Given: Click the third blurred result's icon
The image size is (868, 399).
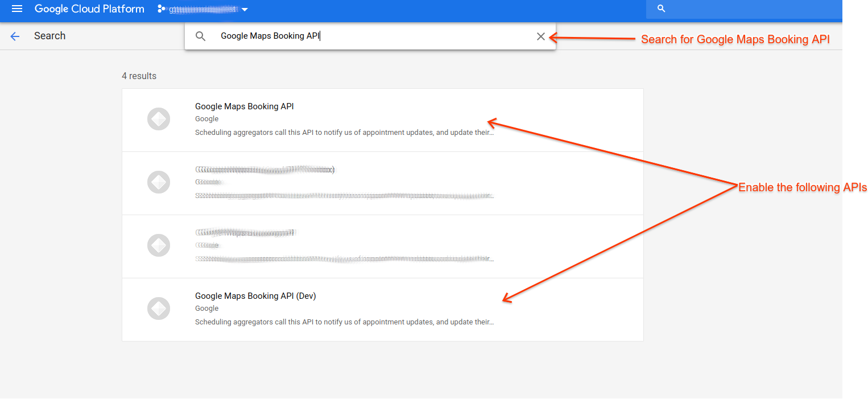Looking at the screenshot, I should pyautogui.click(x=159, y=246).
